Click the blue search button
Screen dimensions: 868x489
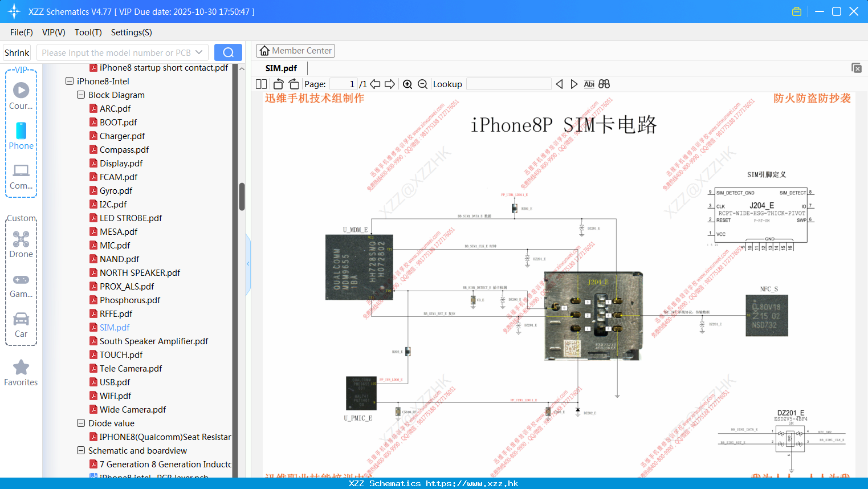(228, 52)
